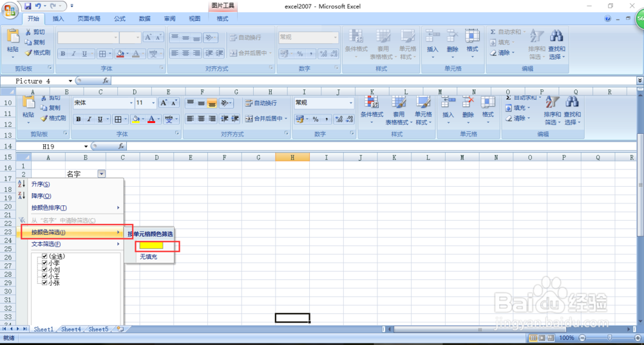The image size is (644, 345).
Task: Expand the formula bar chevron
Action: (x=640, y=81)
